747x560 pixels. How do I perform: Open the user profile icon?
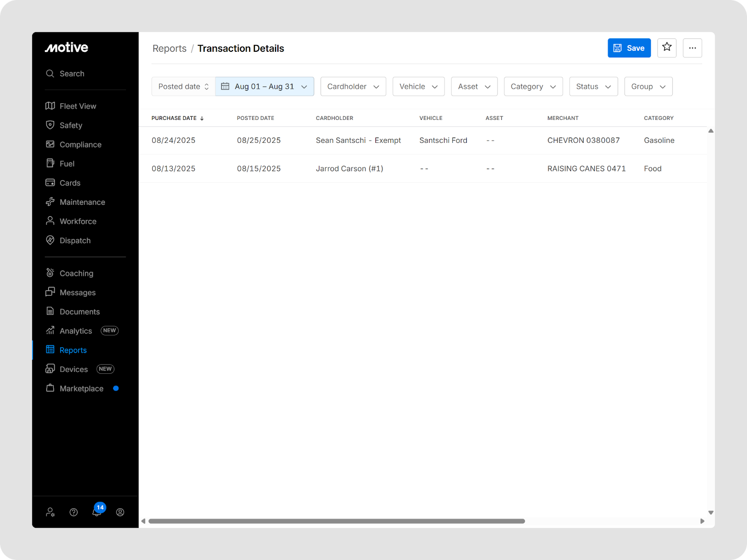[x=120, y=512]
